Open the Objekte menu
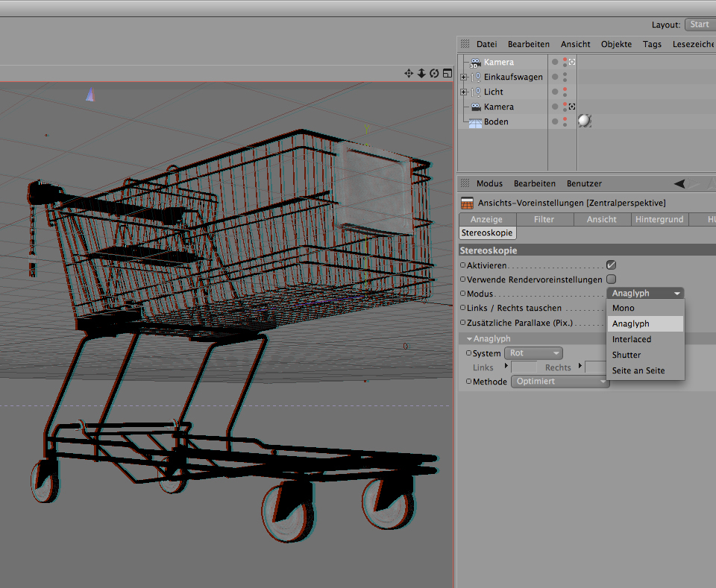The image size is (716, 588). click(616, 44)
